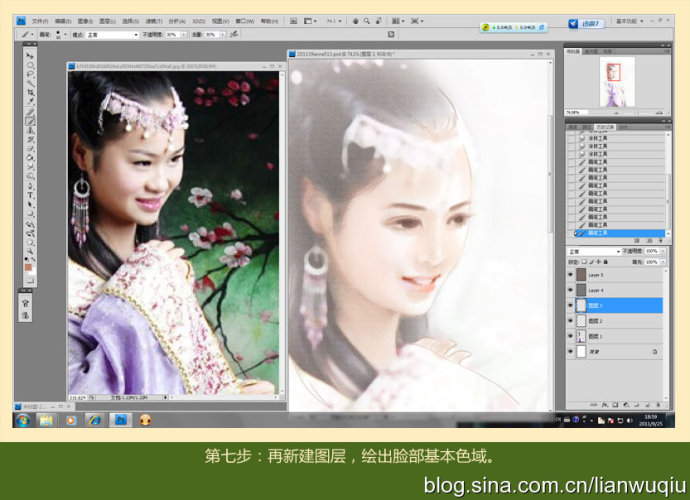Select the Eyedropper tool
Screen dimensions: 690x500
pyautogui.click(x=30, y=102)
